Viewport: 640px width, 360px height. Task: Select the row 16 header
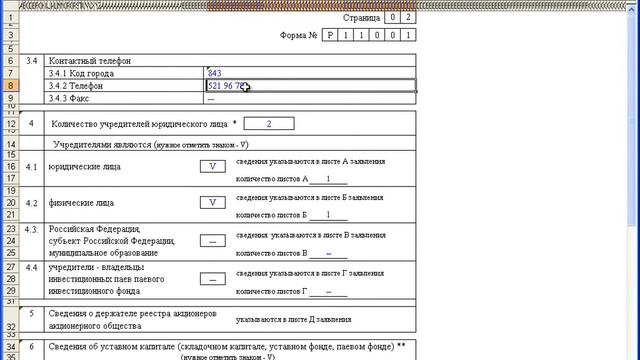tap(10, 167)
